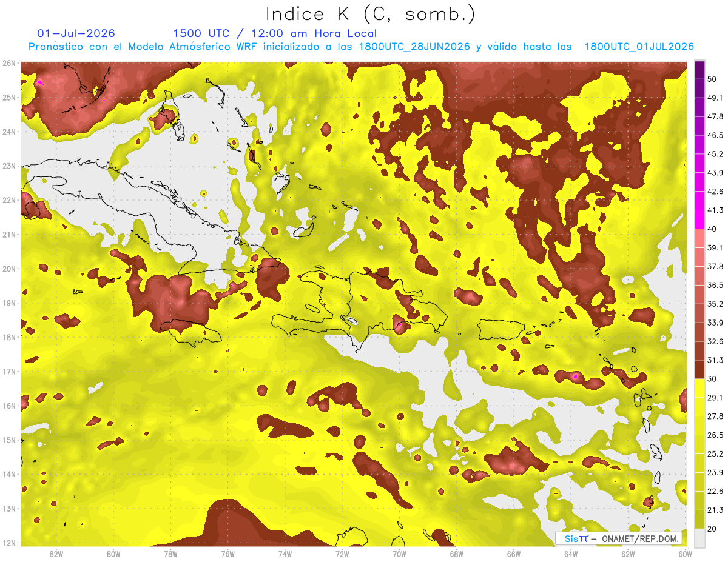The height and width of the screenshot is (562, 728).
Task: Click longitude label '68W'
Action: tap(457, 554)
